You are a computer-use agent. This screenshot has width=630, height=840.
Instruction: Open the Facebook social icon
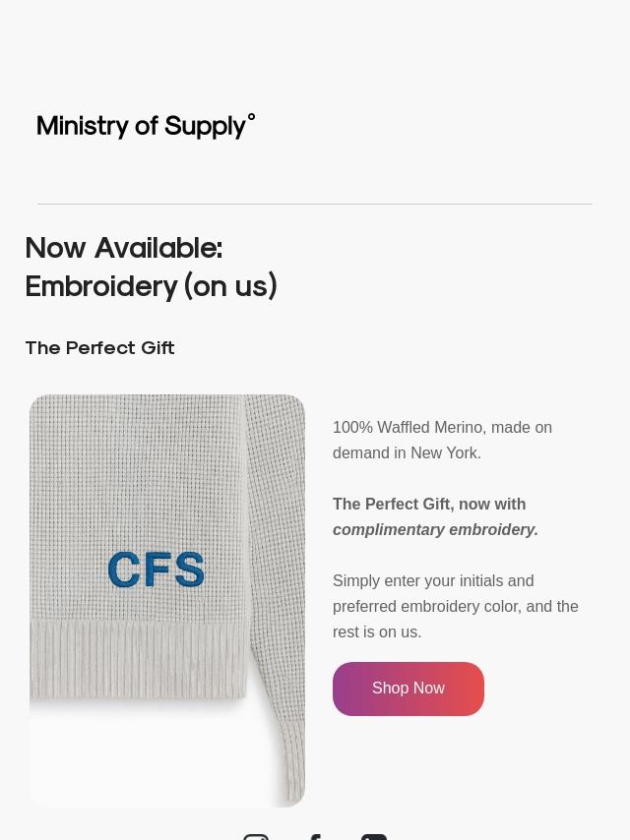coord(315,836)
